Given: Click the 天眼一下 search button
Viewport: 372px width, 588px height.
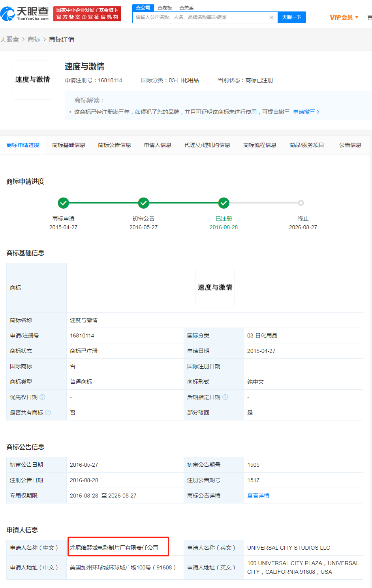Looking at the screenshot, I should tap(292, 17).
